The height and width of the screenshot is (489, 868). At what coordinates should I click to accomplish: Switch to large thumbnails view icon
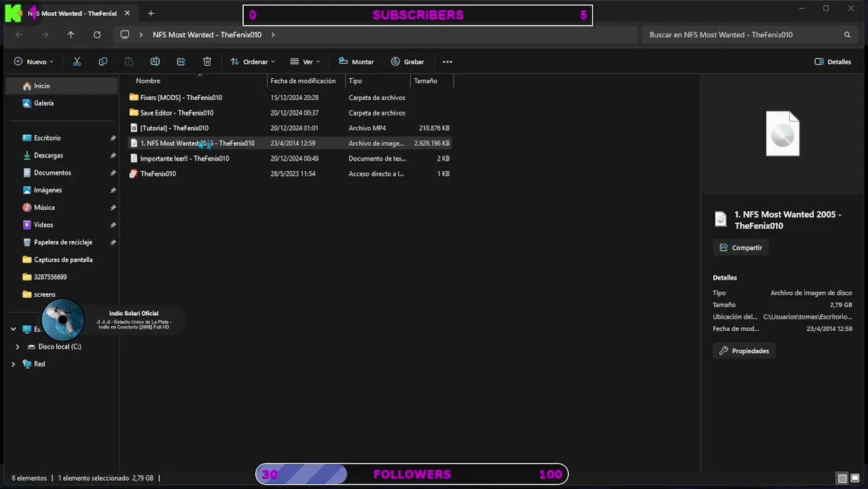tap(854, 478)
